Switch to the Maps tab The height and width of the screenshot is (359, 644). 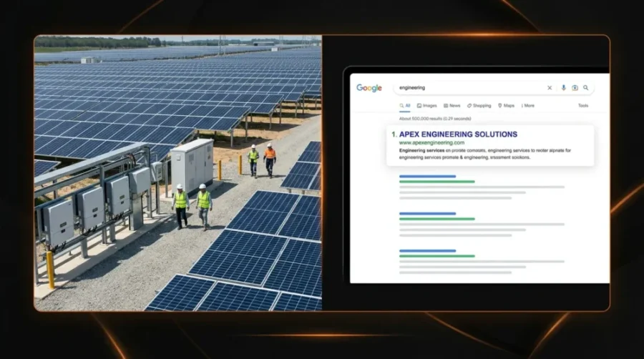pos(507,106)
